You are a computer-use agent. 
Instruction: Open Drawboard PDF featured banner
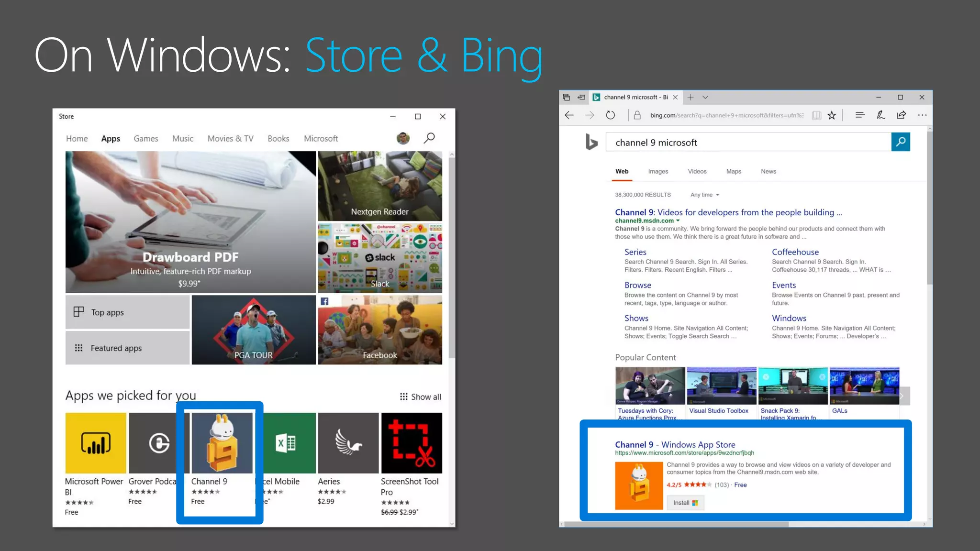(190, 222)
